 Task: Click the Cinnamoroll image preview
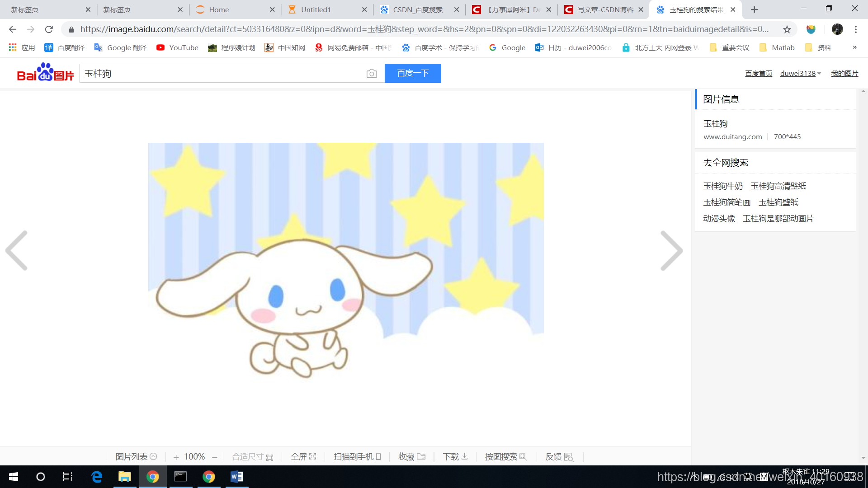click(346, 261)
